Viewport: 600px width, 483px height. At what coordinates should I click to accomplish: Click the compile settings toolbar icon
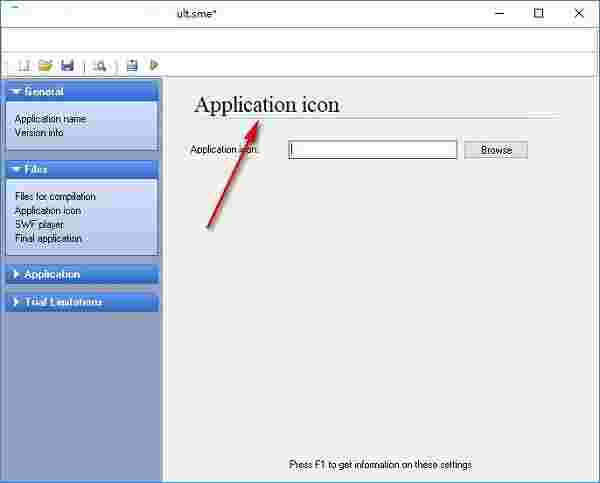pyautogui.click(x=132, y=66)
